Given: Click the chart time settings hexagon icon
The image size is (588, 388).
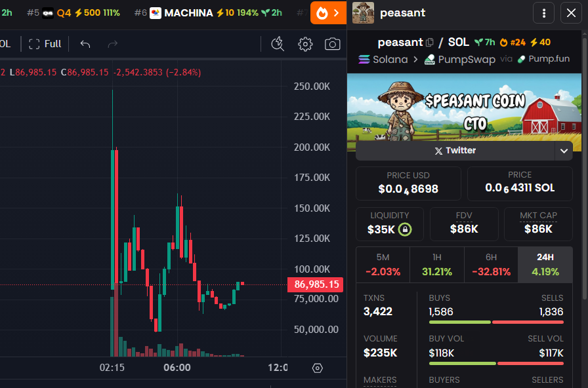Looking at the screenshot, I should coord(317,368).
